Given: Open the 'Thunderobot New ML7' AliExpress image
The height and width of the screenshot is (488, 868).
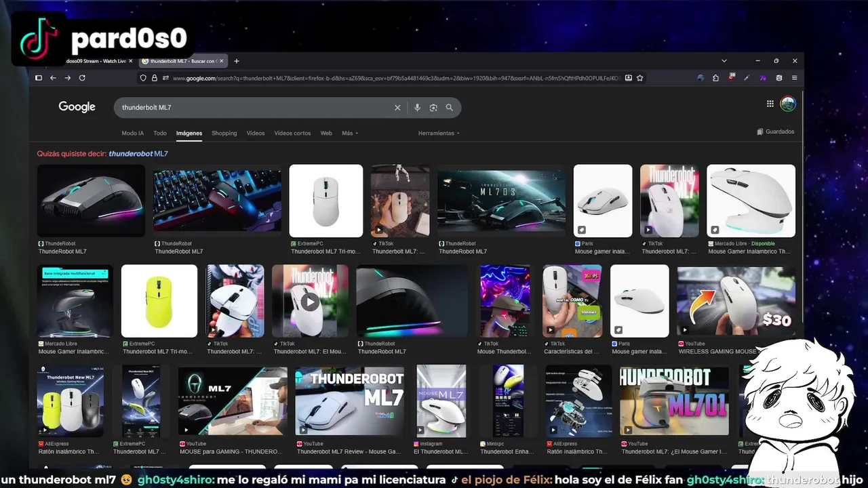Looking at the screenshot, I should [71, 401].
